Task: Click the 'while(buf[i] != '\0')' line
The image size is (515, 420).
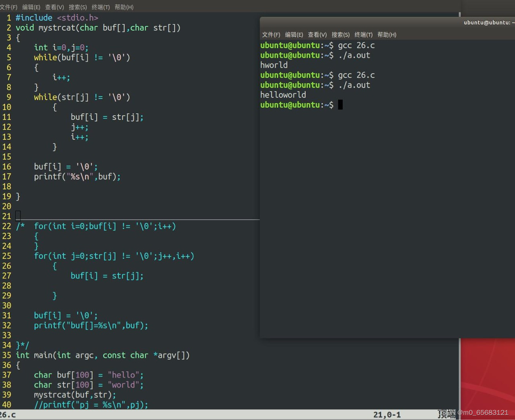Action: [82, 57]
